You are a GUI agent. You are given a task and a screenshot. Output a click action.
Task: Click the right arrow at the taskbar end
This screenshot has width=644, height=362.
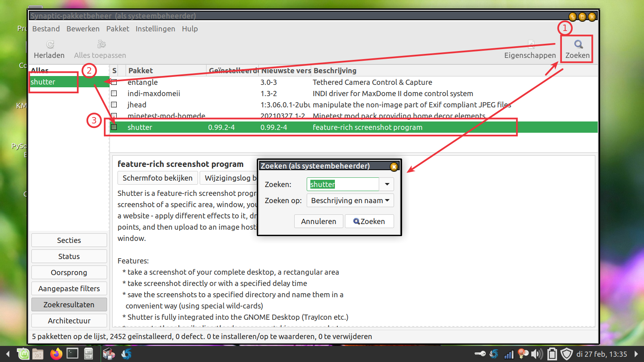pos(636,354)
